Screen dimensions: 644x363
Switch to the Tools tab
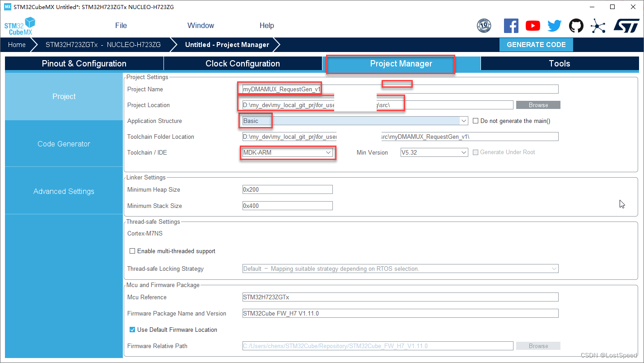point(560,64)
